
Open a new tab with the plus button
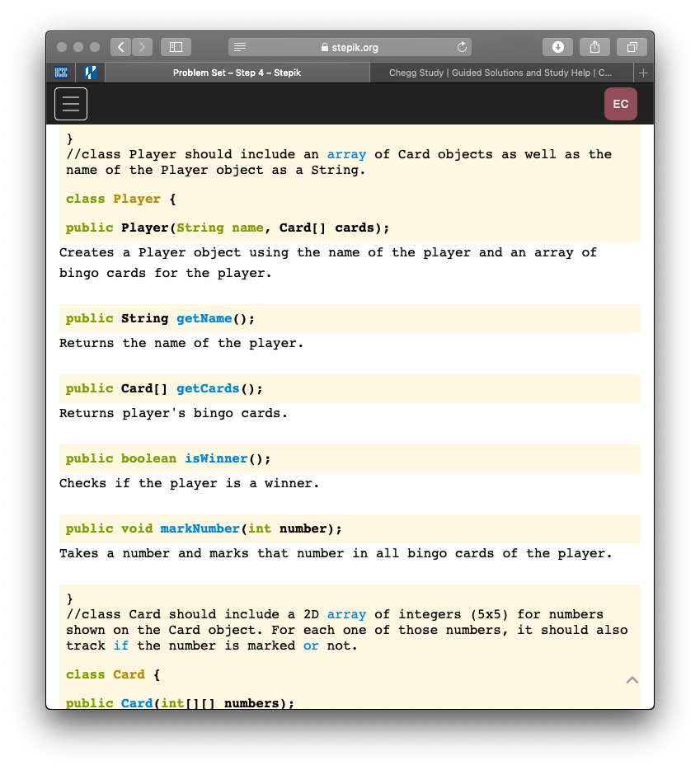click(x=643, y=73)
